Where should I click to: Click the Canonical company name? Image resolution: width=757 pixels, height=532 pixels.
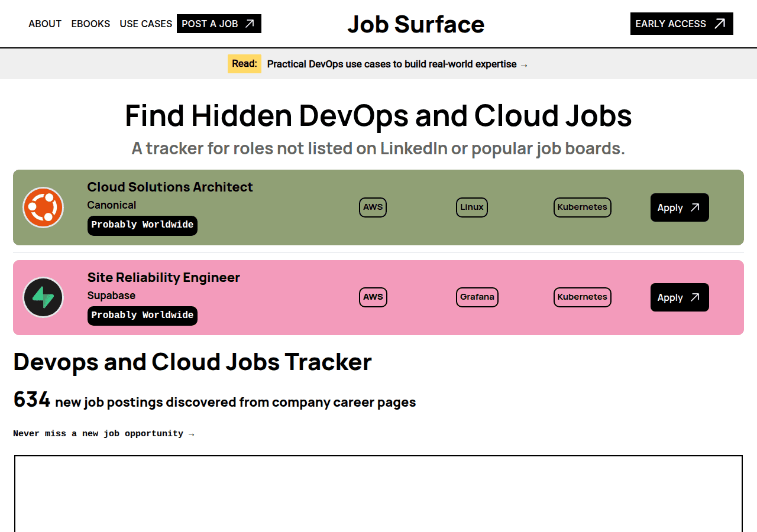112,205
